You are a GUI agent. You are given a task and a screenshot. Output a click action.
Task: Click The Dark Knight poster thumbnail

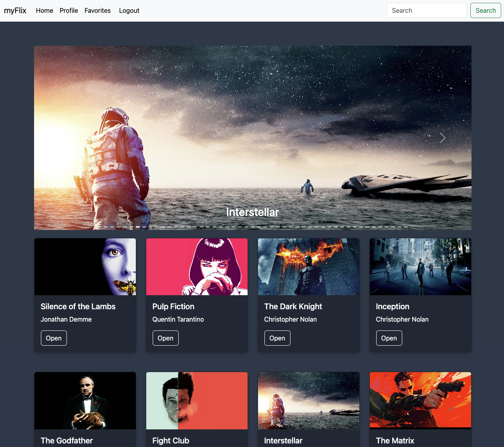[308, 267]
